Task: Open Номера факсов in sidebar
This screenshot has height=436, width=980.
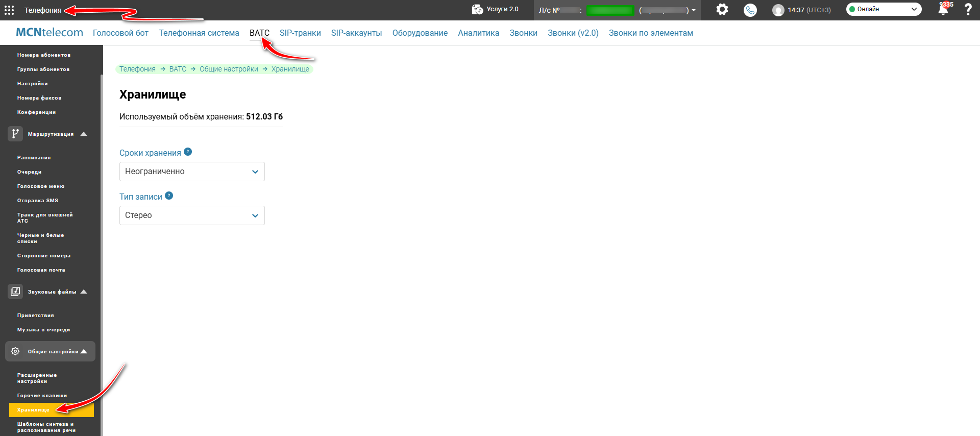Action: tap(39, 98)
